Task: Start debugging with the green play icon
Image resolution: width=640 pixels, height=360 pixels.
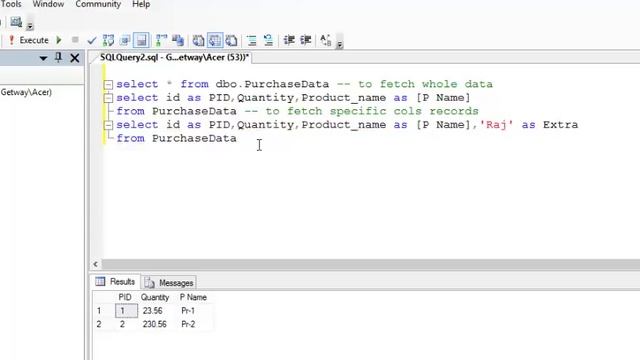Action: click(x=59, y=40)
